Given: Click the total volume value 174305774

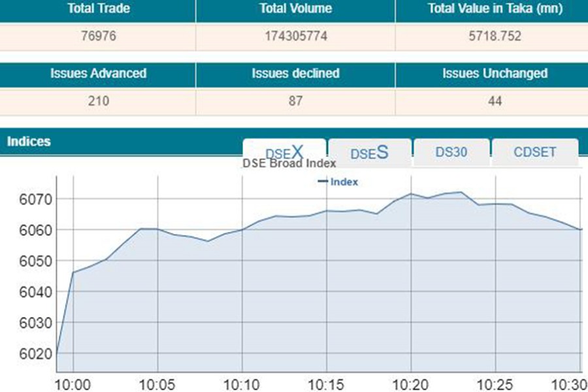Looking at the screenshot, I should click(295, 37).
